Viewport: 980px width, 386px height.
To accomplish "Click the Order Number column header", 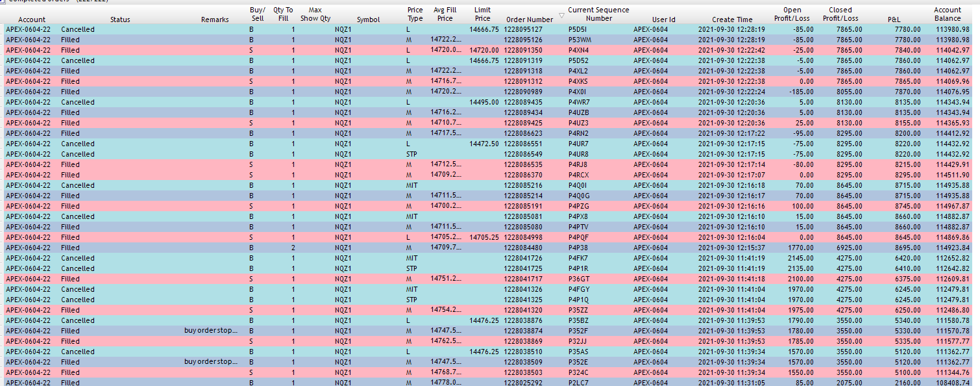I will (530, 19).
